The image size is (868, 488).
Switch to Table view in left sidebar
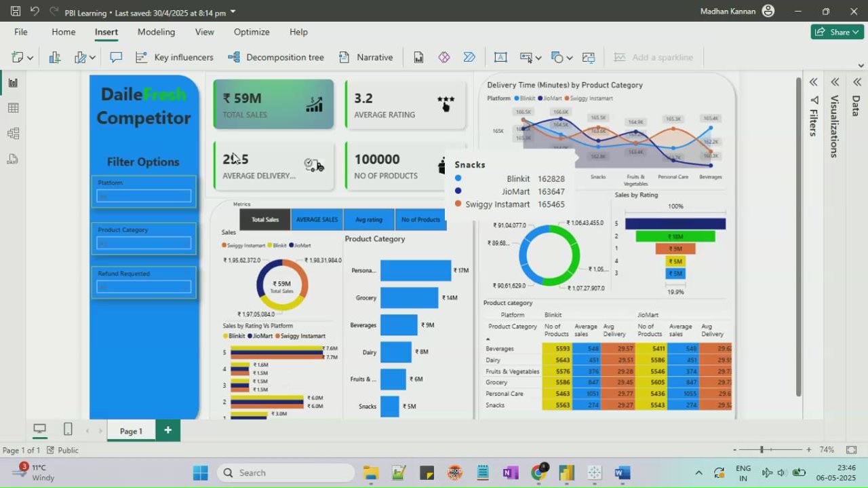12,108
